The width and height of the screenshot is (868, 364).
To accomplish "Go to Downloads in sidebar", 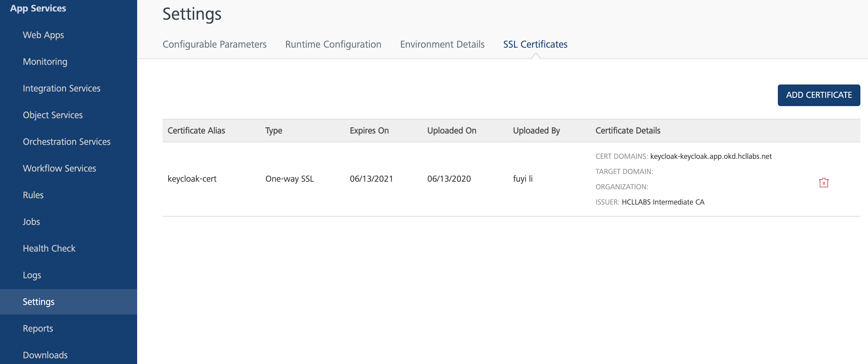I will 45,355.
